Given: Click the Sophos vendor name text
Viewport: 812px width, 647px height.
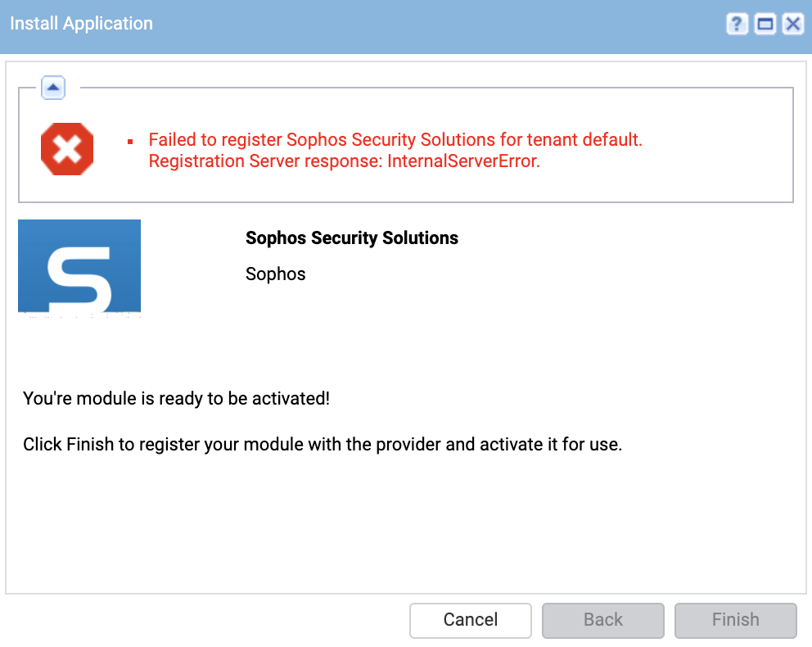Looking at the screenshot, I should click(x=276, y=274).
